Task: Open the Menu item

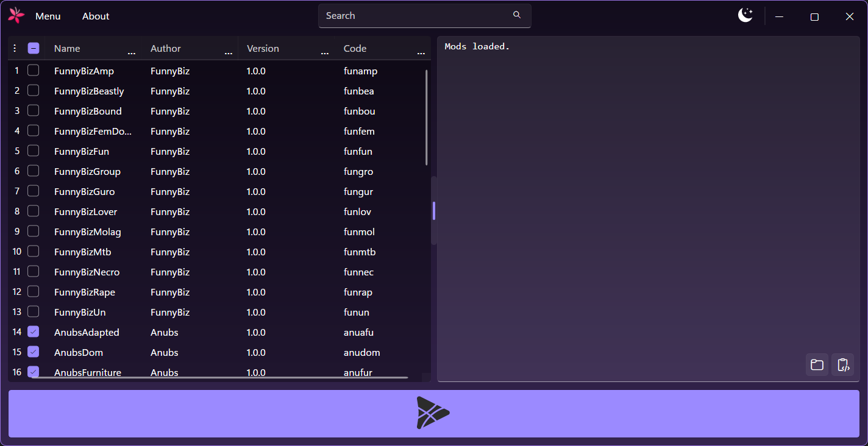Action: click(48, 16)
